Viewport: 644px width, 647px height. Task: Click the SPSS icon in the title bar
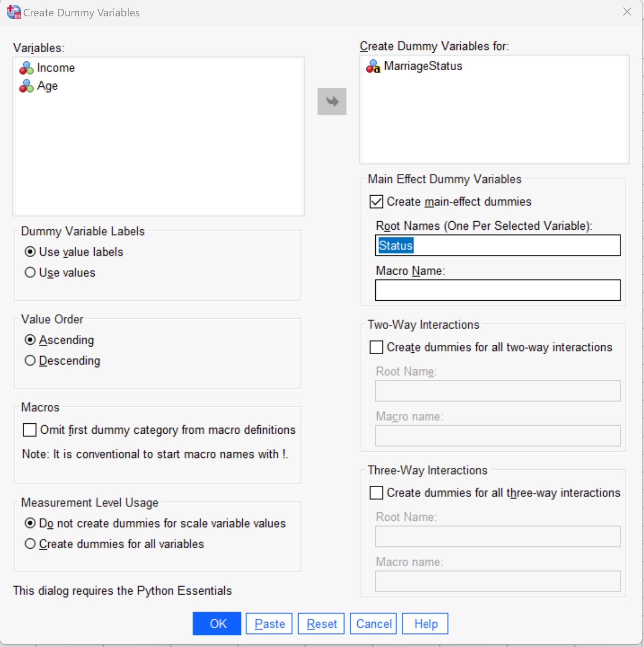[x=13, y=12]
